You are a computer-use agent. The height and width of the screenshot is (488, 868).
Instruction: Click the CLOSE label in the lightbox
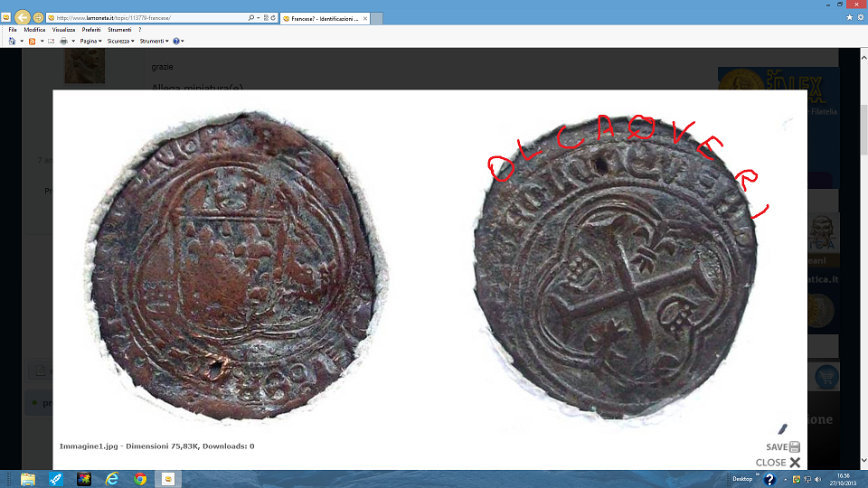coord(770,463)
